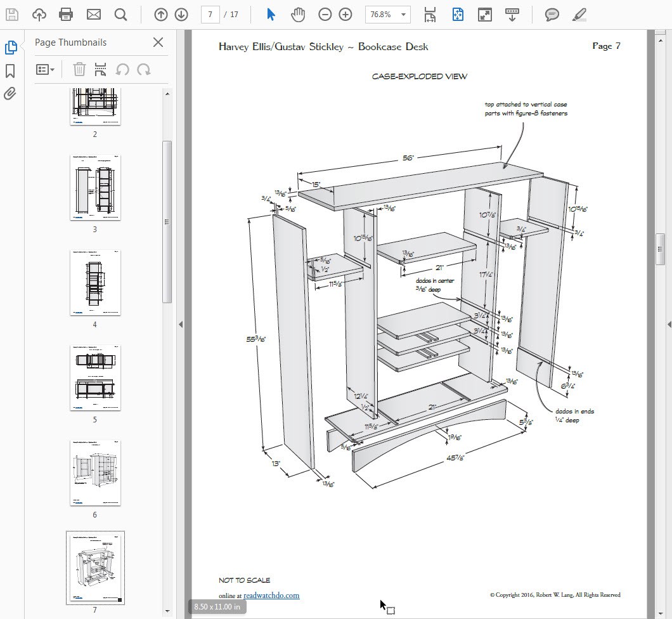Go to previous page arrow

coord(160,15)
